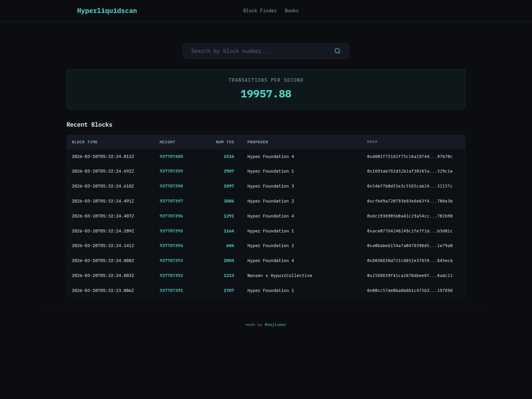The width and height of the screenshot is (532, 399).
Task: Open block height 937707400
Action: [171, 157]
